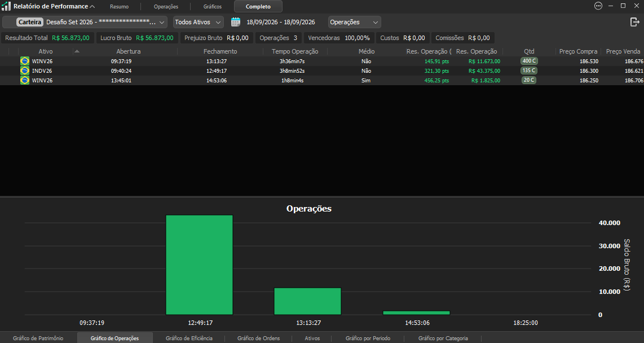Image resolution: width=644 pixels, height=343 pixels.
Task: Click the sort arrow beside the Ativo header
Action: click(77, 51)
